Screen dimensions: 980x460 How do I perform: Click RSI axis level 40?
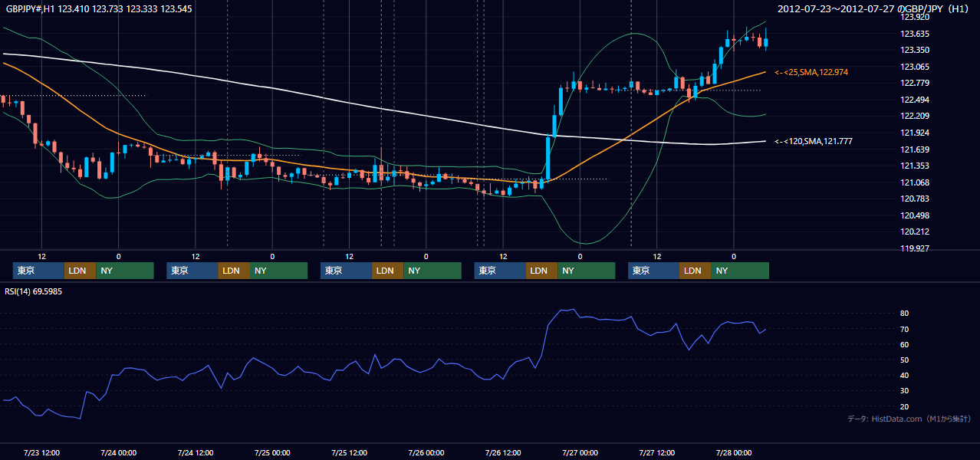(x=905, y=375)
